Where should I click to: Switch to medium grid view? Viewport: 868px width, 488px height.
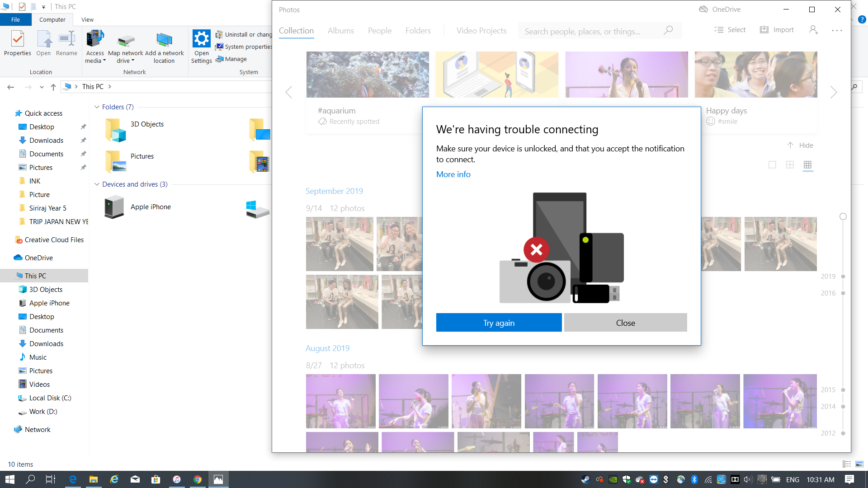pos(790,165)
